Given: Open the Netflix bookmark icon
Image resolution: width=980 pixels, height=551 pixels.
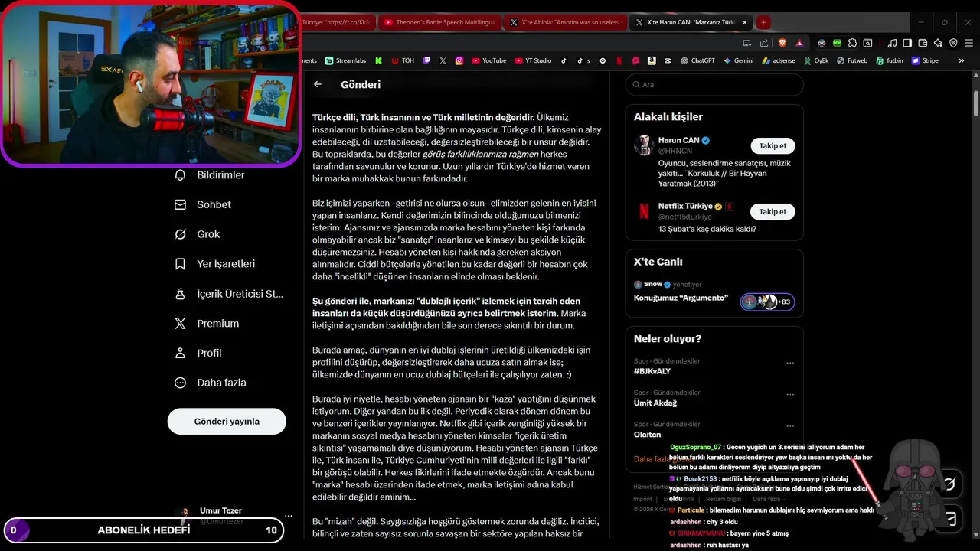Looking at the screenshot, I should tap(619, 60).
